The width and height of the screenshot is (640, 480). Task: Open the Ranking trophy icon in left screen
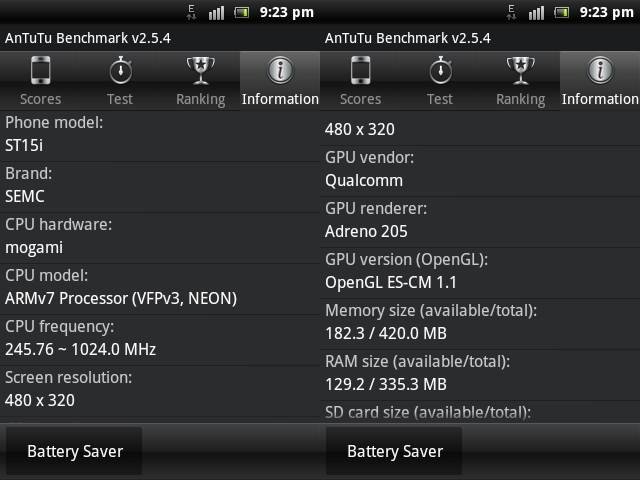[x=200, y=70]
